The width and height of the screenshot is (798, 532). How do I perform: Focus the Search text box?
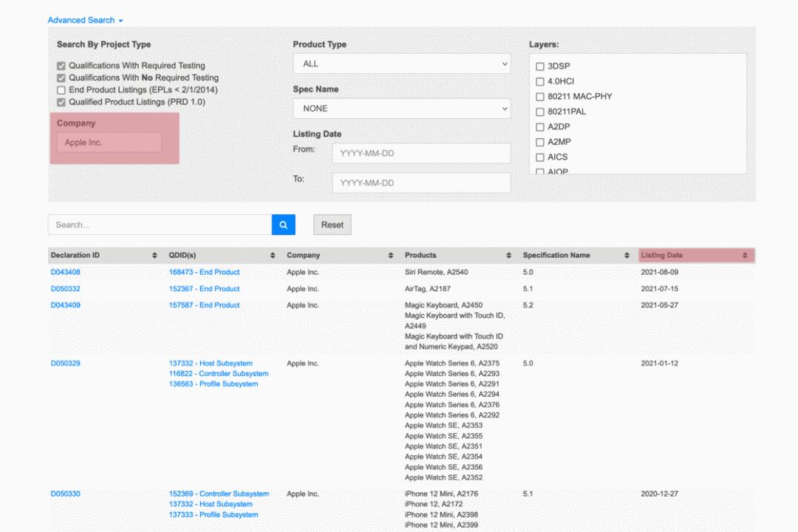pos(160,225)
